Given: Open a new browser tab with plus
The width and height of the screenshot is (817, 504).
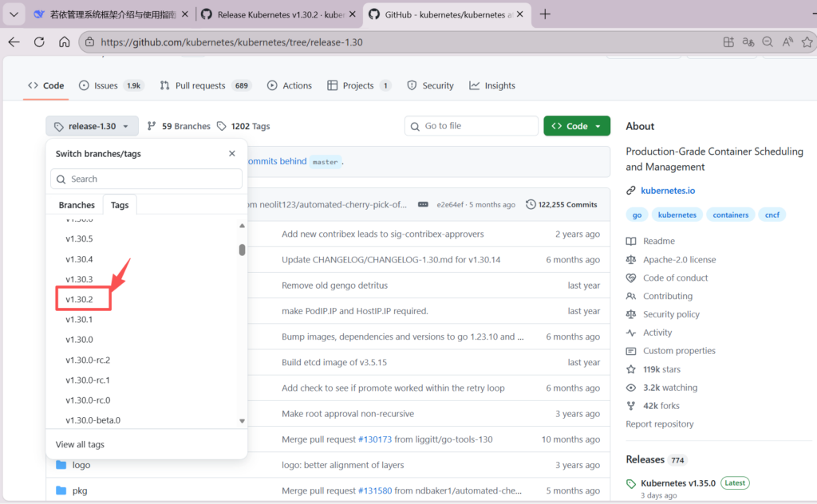Looking at the screenshot, I should pos(546,14).
